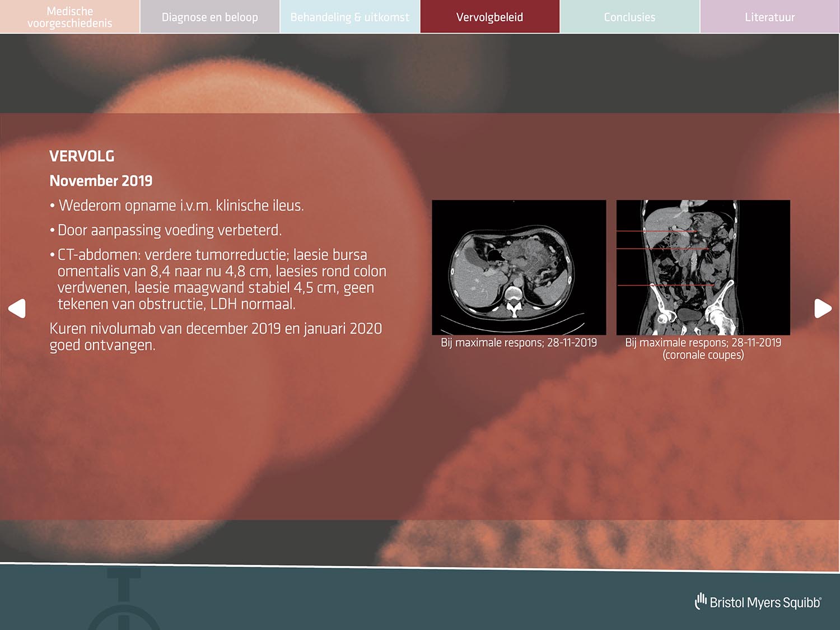The width and height of the screenshot is (840, 630).
Task: Click the 'Wederom opname i.v.m. klinische ileus' bullet
Action: coord(177,206)
